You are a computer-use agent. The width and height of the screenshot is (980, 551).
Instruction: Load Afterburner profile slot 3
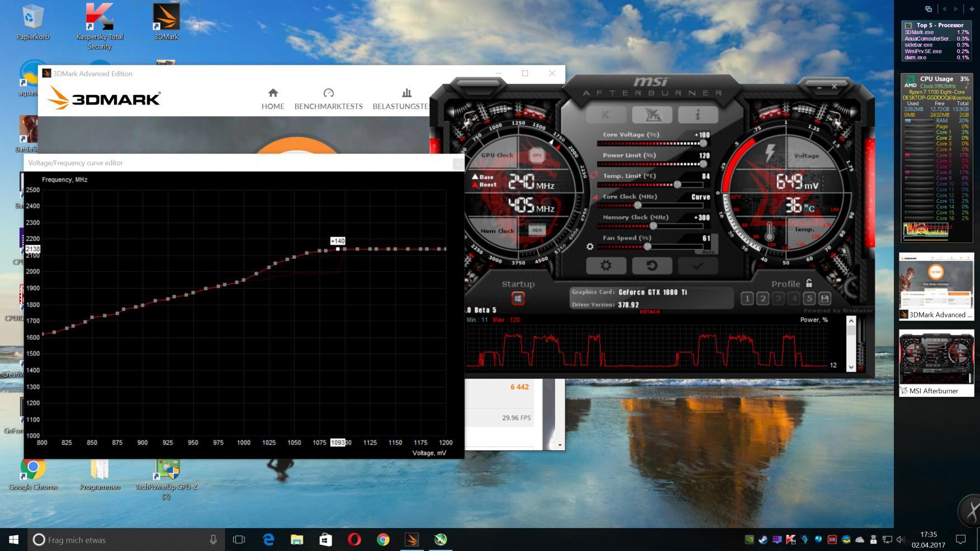(778, 298)
